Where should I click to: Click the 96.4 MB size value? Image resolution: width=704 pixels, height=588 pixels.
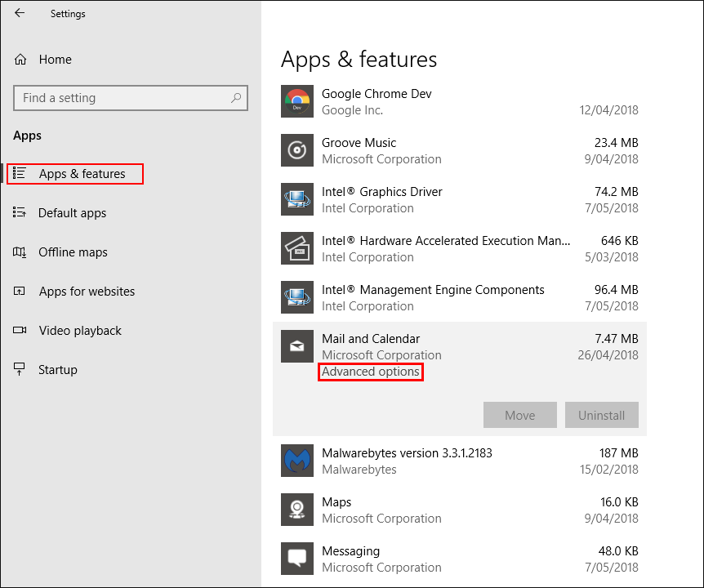pyautogui.click(x=617, y=290)
